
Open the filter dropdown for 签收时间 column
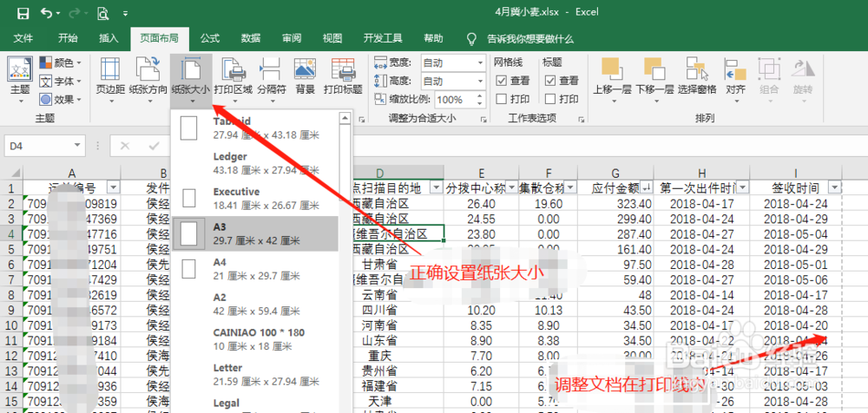(835, 187)
